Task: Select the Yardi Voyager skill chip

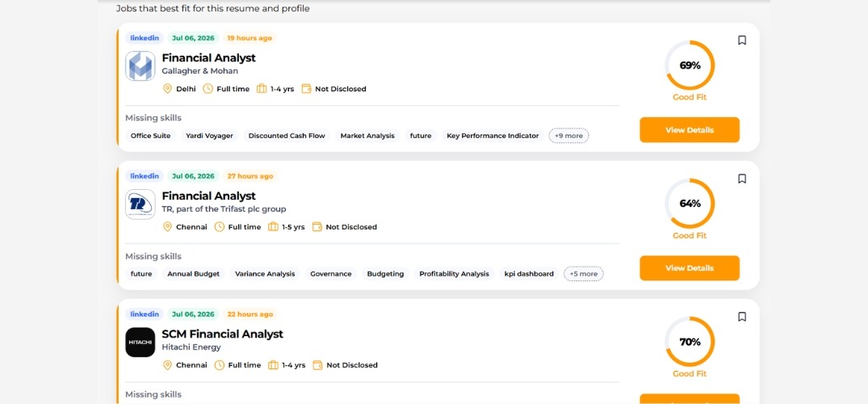Action: point(209,136)
